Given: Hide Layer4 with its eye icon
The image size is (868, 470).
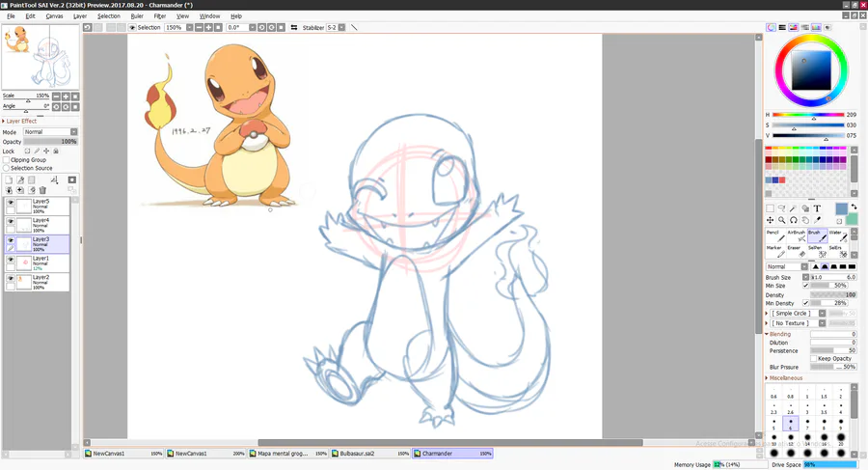Looking at the screenshot, I should tap(11, 222).
